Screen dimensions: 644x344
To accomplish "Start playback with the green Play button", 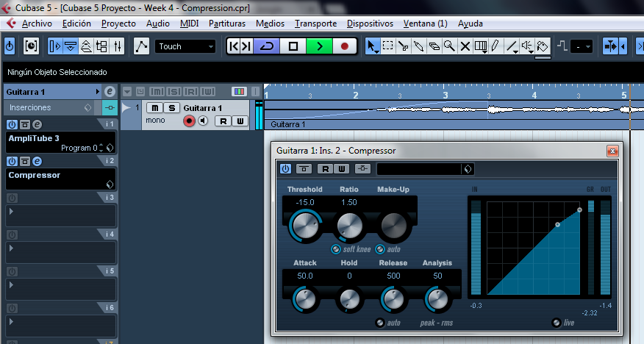I will [x=319, y=46].
